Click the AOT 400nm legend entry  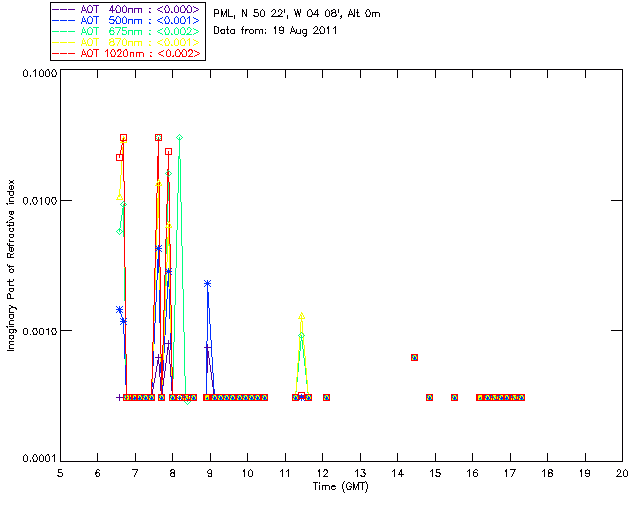(127, 9)
